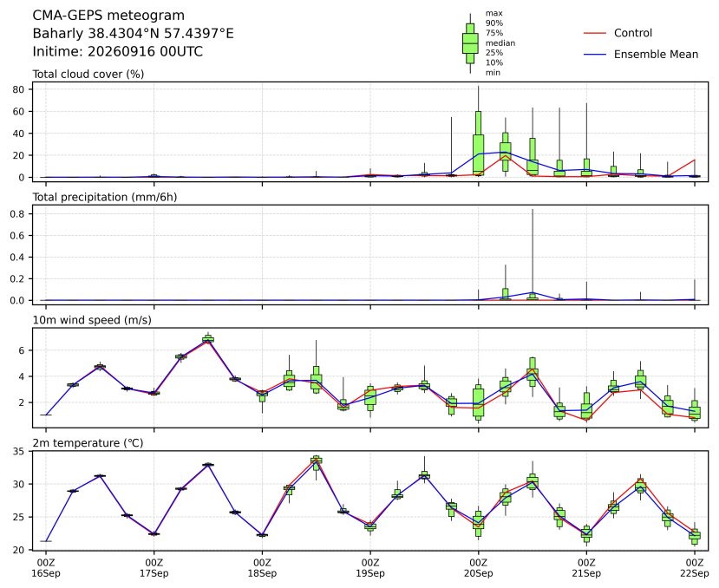
Task: Click the boxplot legend icon
Action: point(470,43)
